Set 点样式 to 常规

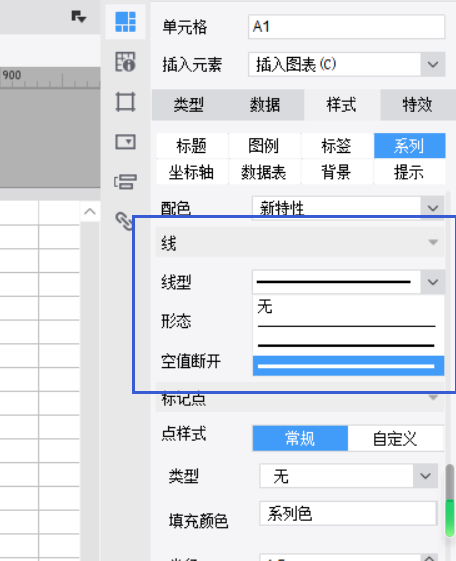click(300, 438)
